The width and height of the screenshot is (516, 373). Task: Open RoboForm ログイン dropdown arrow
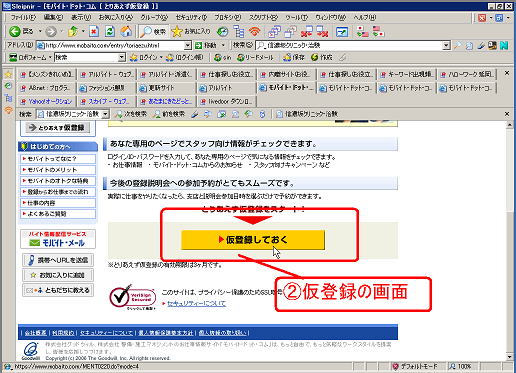(161, 58)
